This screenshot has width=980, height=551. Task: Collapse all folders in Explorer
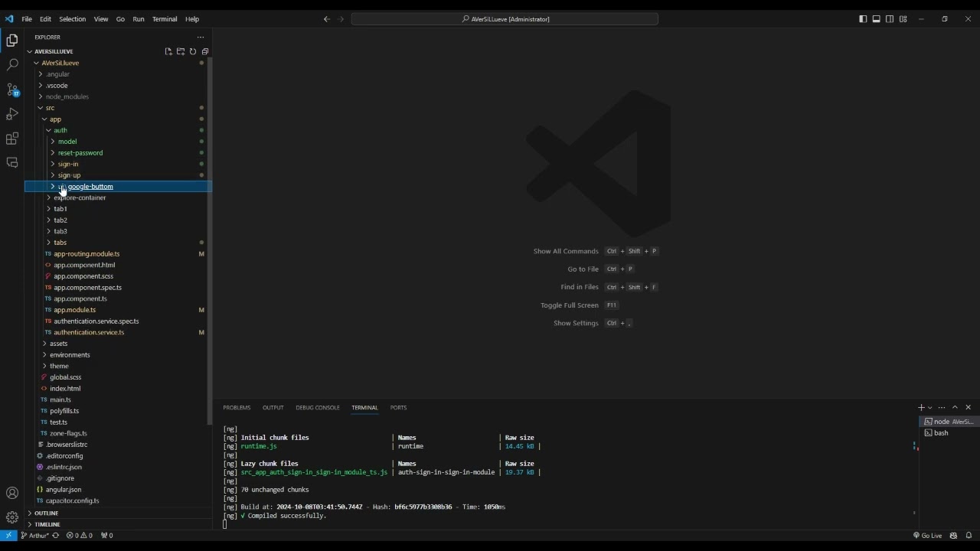[x=205, y=51]
